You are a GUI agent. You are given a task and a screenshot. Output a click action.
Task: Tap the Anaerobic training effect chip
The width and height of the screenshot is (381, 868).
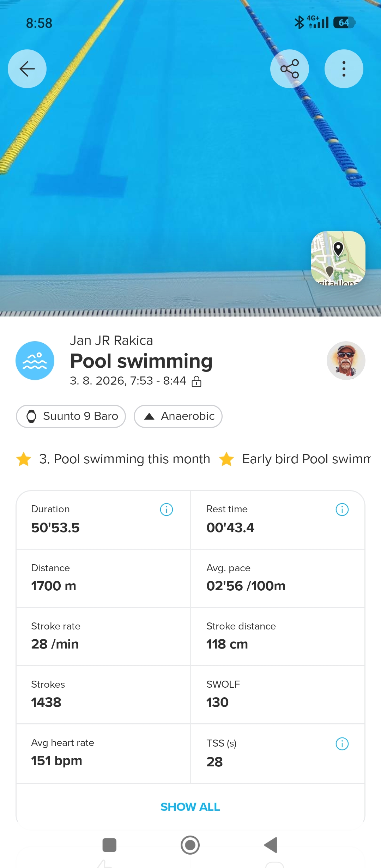[x=178, y=416]
